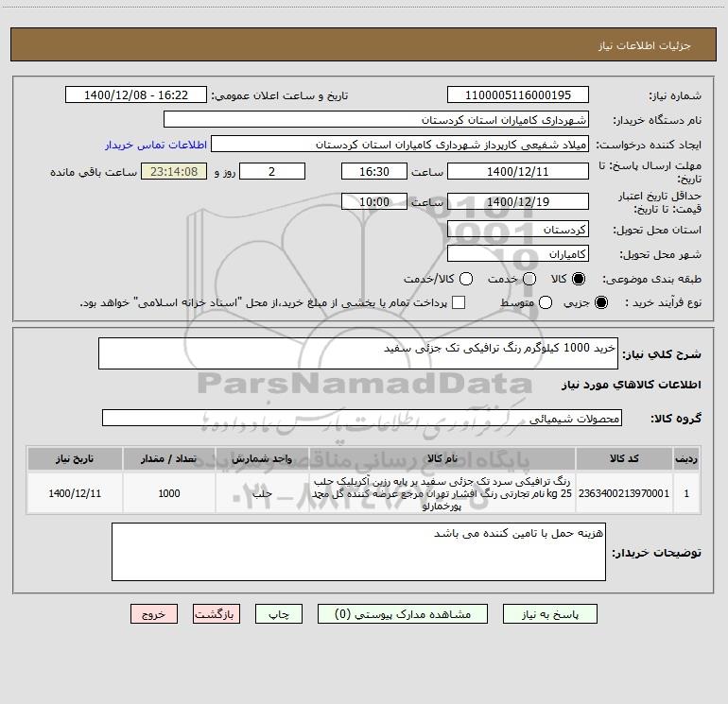Click the نام کالا column header
This screenshot has height=704, width=728.
tap(442, 458)
